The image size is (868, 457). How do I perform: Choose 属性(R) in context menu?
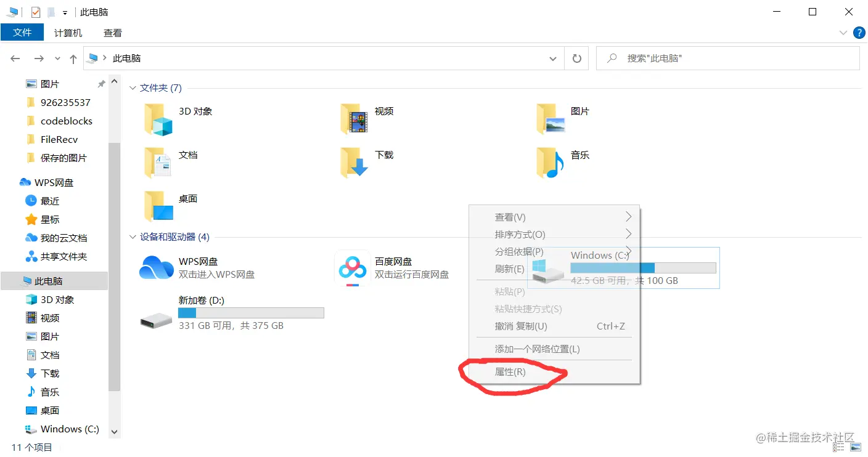click(x=554, y=371)
